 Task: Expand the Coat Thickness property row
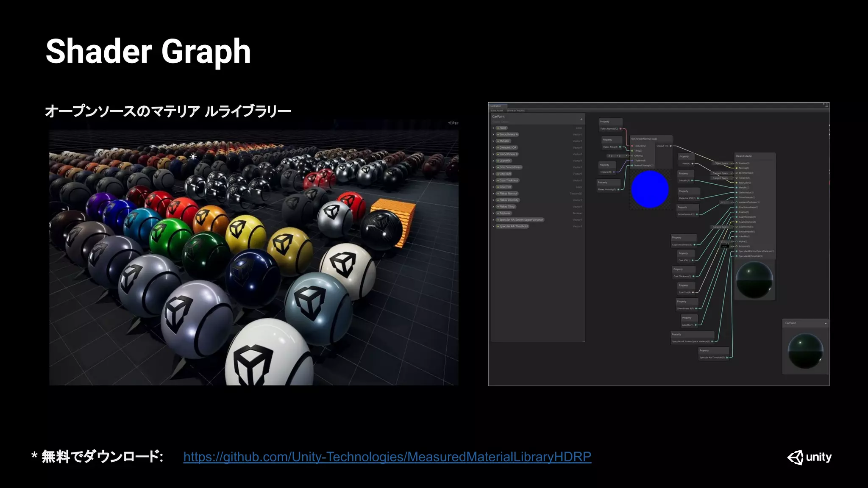tap(493, 180)
